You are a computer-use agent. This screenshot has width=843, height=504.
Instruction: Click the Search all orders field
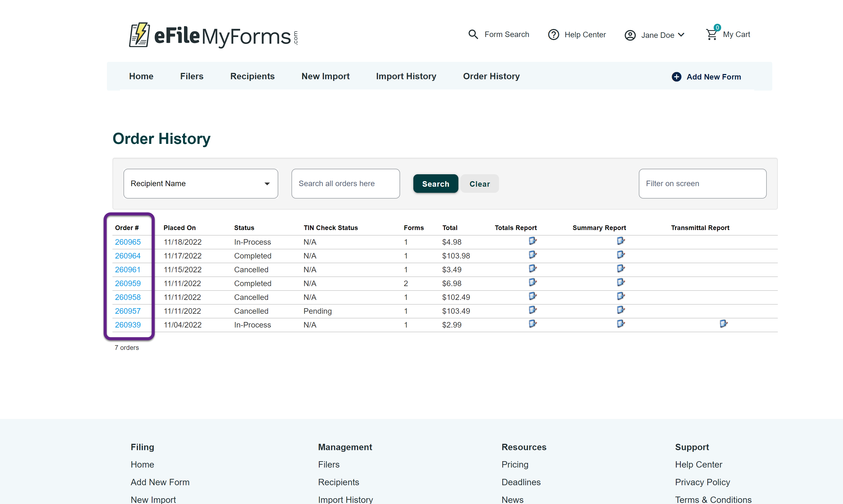345,184
